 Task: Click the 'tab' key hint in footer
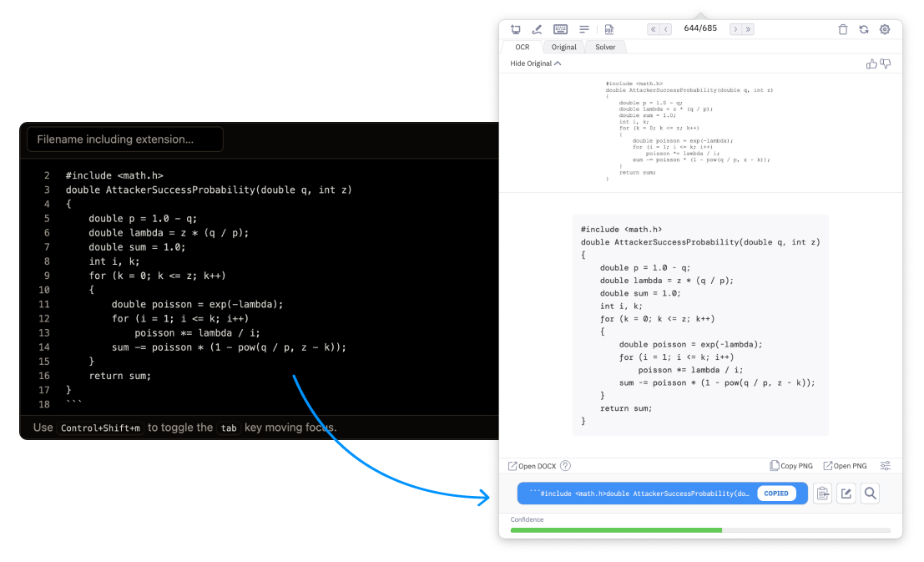click(229, 428)
